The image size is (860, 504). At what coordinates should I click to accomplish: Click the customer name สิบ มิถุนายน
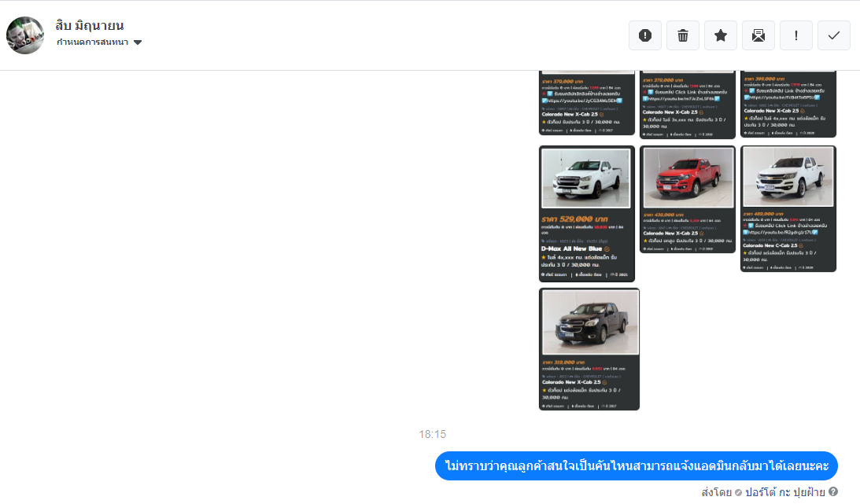pyautogui.click(x=90, y=25)
